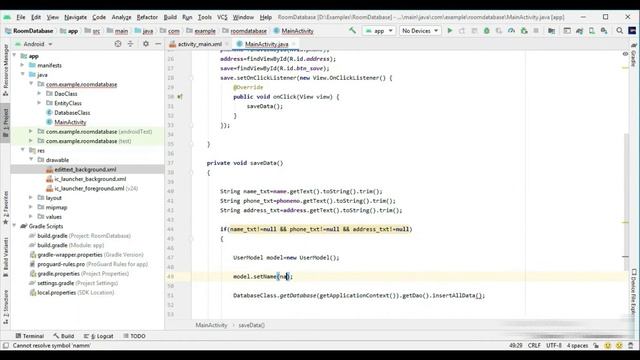Open the profiler gauge icon
This screenshot has height=360, width=640.
[x=511, y=31]
